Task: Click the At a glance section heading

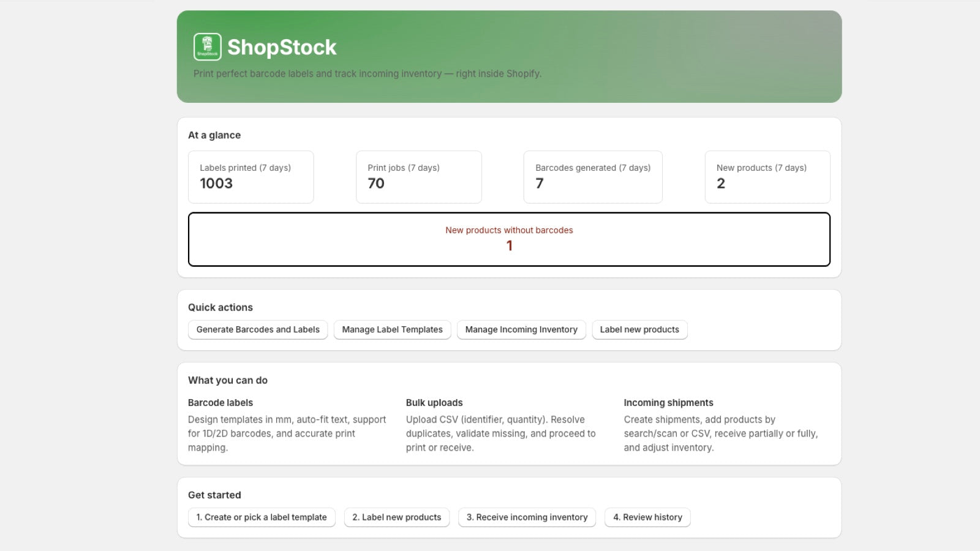Action: point(214,135)
